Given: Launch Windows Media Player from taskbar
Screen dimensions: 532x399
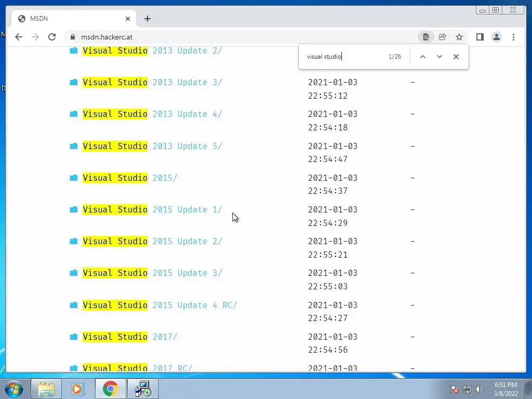Looking at the screenshot, I should point(78,389).
